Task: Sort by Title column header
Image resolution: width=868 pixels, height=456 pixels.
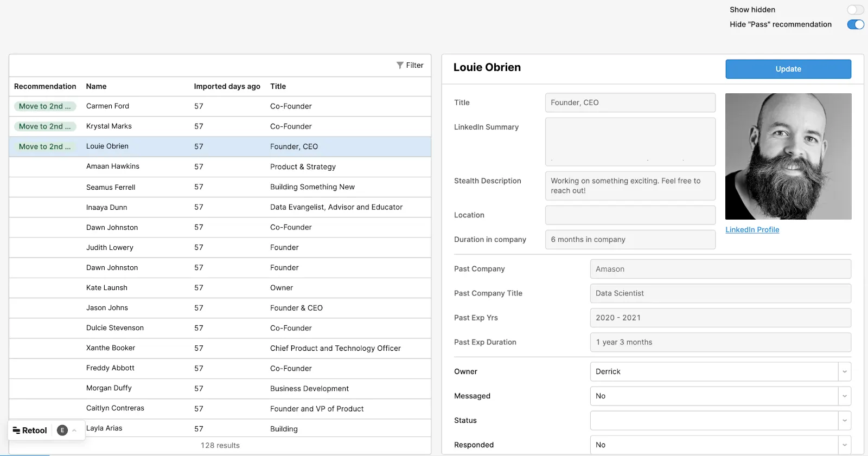Action: pos(278,86)
